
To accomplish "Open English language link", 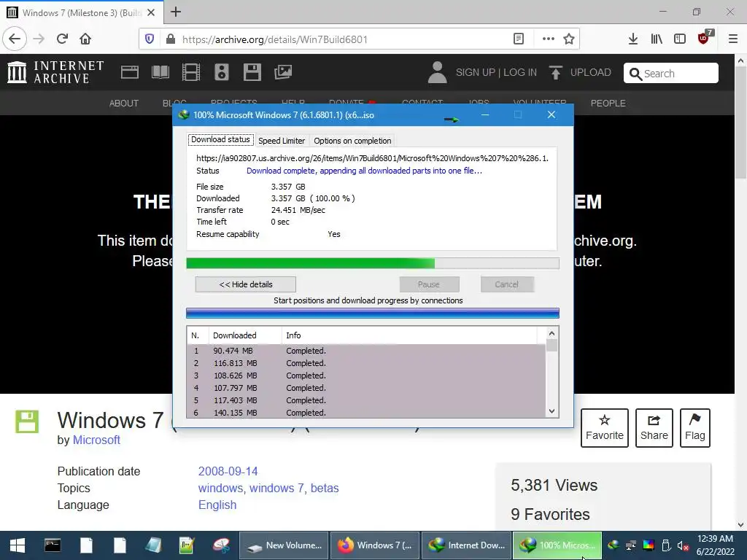I will coord(217,505).
